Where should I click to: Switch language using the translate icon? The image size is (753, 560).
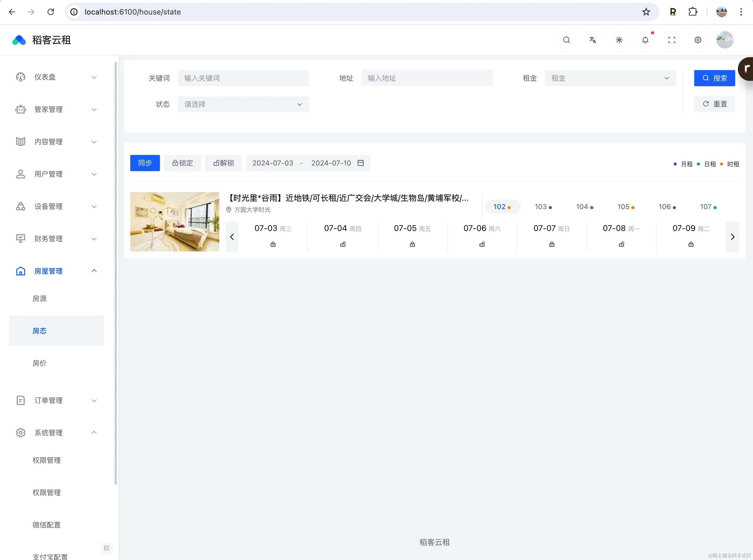592,40
